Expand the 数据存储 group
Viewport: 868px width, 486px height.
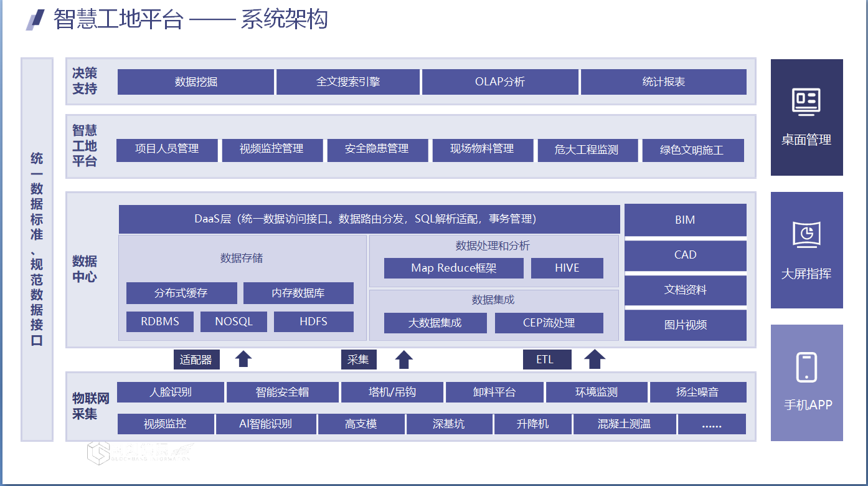pos(242,258)
